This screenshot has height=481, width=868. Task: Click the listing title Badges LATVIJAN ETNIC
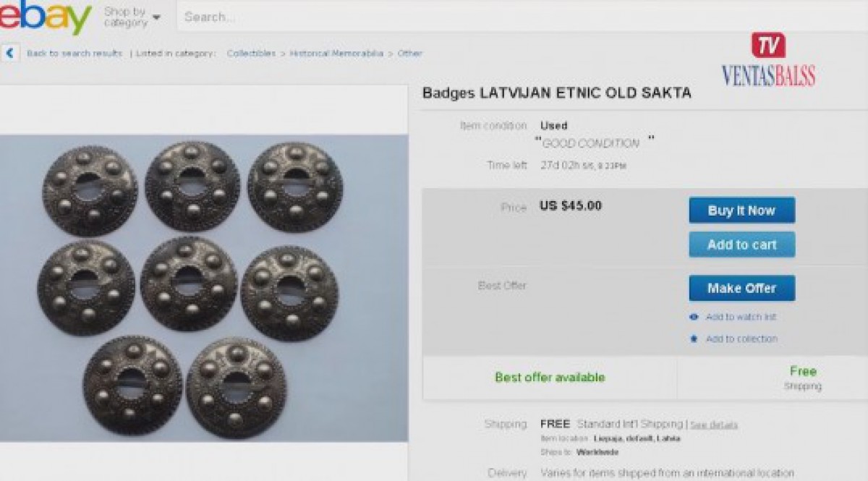click(557, 93)
